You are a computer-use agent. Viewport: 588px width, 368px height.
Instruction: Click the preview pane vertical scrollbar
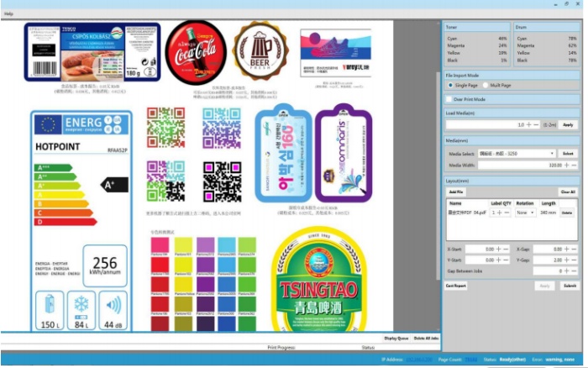tap(438, 176)
